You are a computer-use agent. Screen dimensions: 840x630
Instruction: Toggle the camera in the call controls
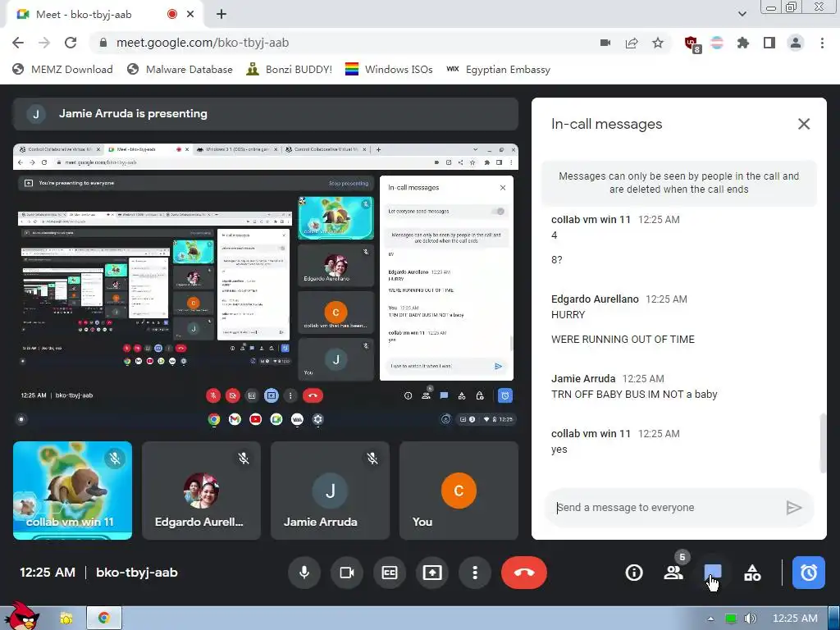(x=347, y=573)
